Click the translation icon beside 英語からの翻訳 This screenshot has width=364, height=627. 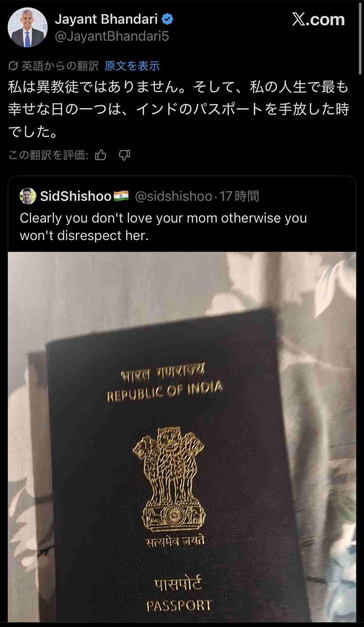pos(13,66)
